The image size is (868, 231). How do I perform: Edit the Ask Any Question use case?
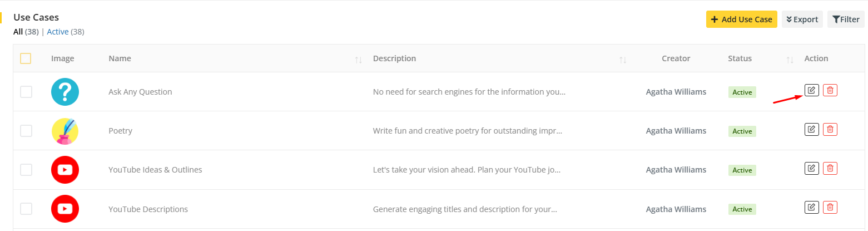pos(811,90)
